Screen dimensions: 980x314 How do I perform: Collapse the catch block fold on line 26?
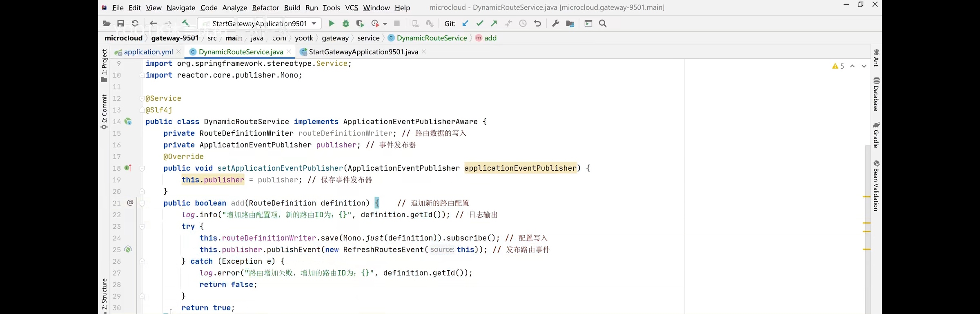tap(142, 261)
